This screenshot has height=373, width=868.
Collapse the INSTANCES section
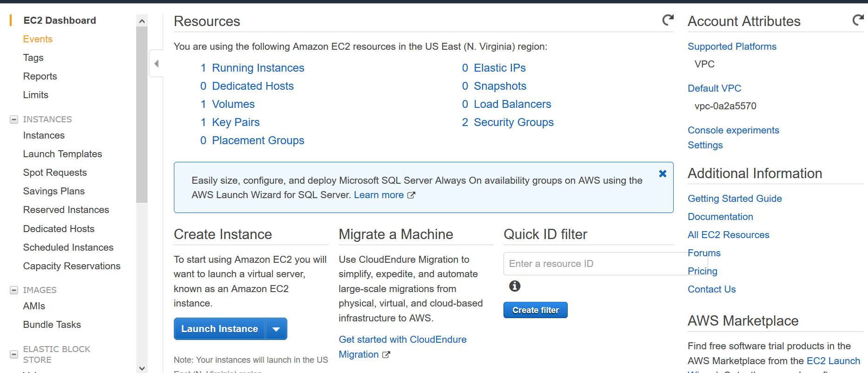[x=14, y=120]
